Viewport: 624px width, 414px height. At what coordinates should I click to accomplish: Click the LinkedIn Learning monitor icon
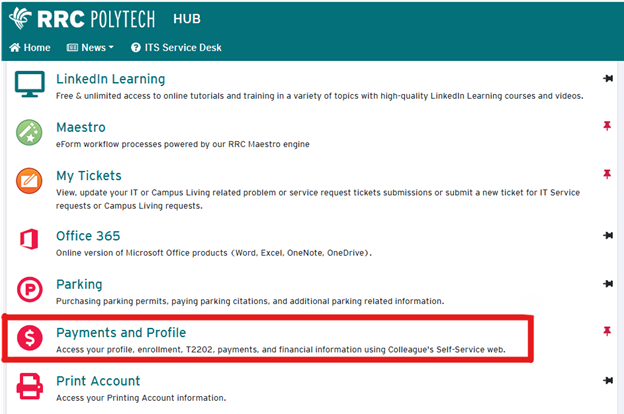pyautogui.click(x=30, y=85)
